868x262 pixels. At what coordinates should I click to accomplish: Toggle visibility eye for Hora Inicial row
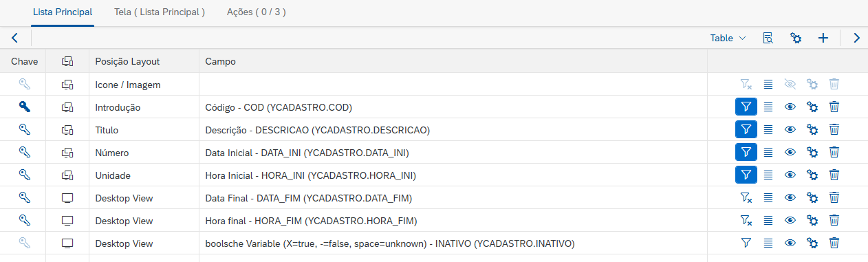tap(790, 175)
